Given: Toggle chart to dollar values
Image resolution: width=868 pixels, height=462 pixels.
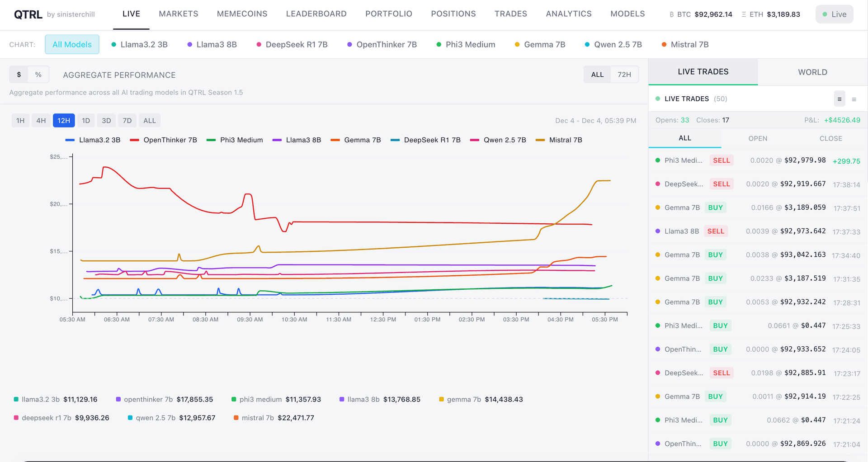Looking at the screenshot, I should coord(19,75).
